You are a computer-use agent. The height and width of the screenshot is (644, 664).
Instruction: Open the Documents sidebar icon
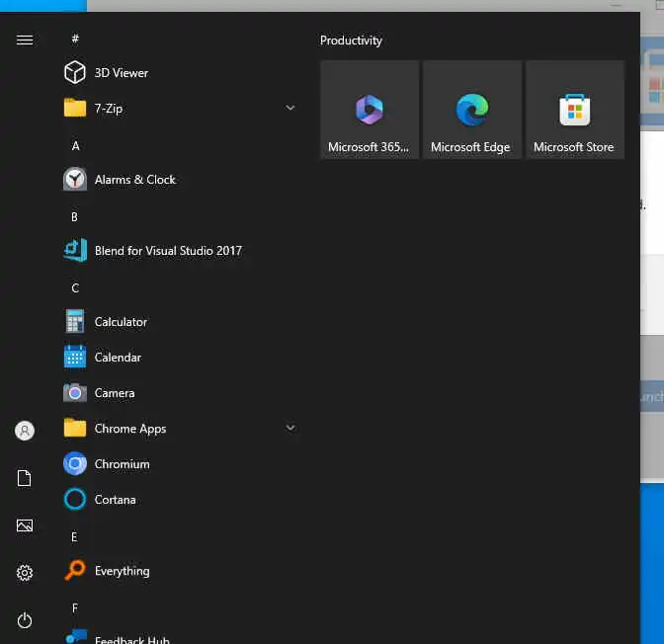[x=25, y=478]
